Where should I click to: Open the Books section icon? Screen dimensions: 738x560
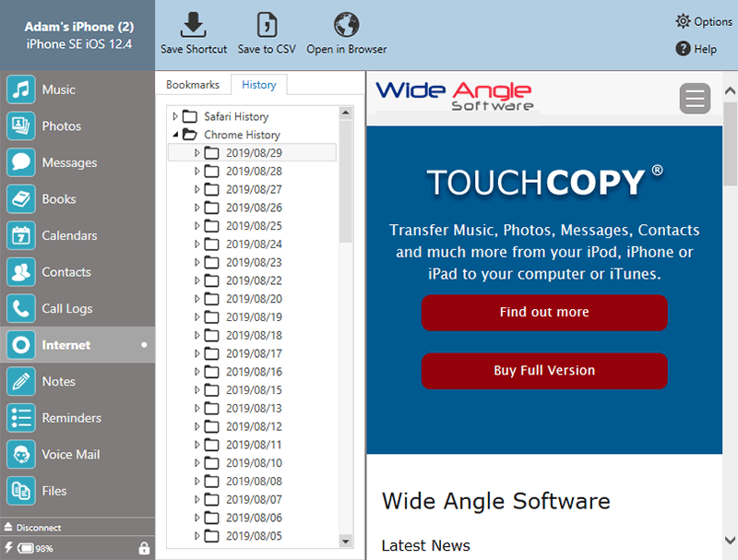point(20,198)
